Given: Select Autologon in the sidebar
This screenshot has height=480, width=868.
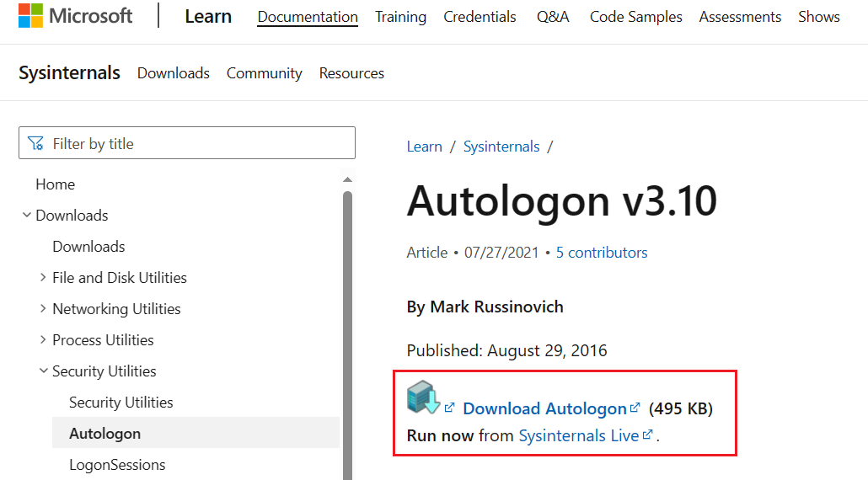Looking at the screenshot, I should 196,433.
